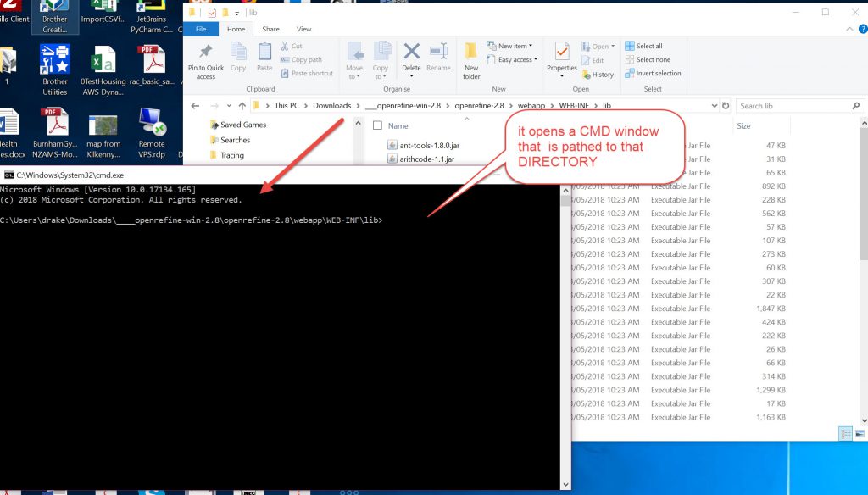The width and height of the screenshot is (868, 495).
Task: Open the Brother Utilities desktop shortcut
Action: (x=55, y=70)
